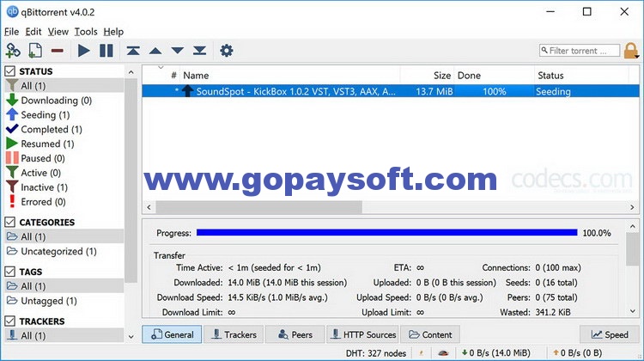This screenshot has width=644, height=361.
Task: Switch to the Peers tab
Action: click(x=295, y=334)
